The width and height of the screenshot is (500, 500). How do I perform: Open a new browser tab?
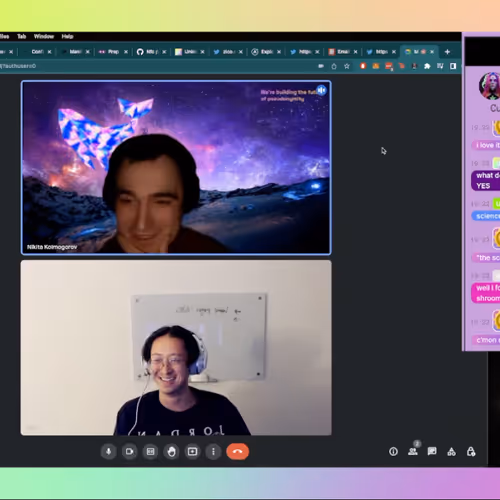(x=447, y=52)
